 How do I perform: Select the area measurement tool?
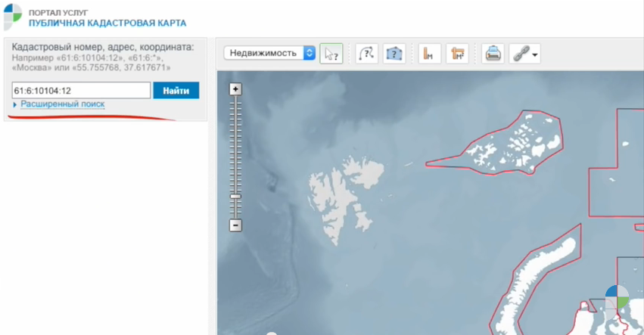pyautogui.click(x=457, y=54)
